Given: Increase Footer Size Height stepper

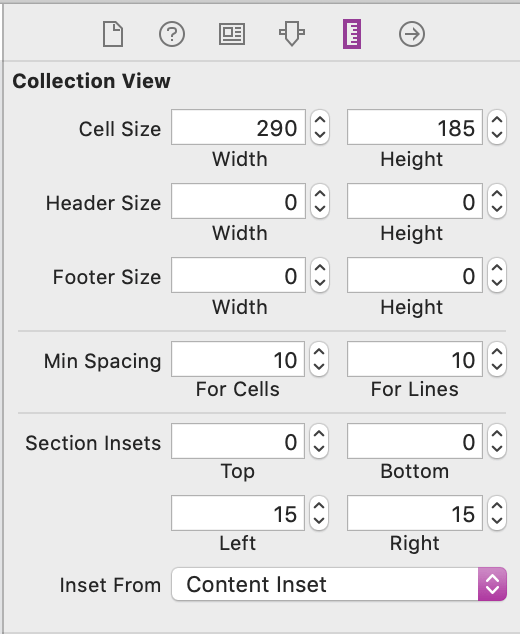Looking at the screenshot, I should click(497, 268).
